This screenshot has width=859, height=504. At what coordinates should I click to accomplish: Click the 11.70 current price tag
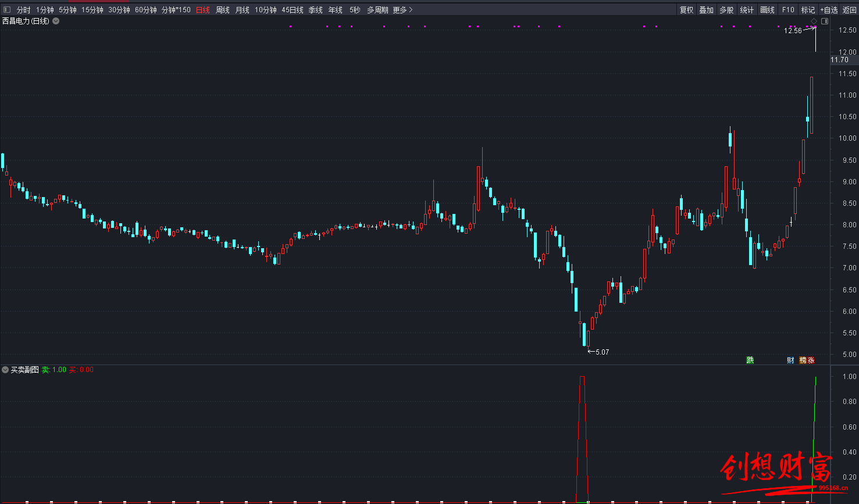[x=839, y=60]
